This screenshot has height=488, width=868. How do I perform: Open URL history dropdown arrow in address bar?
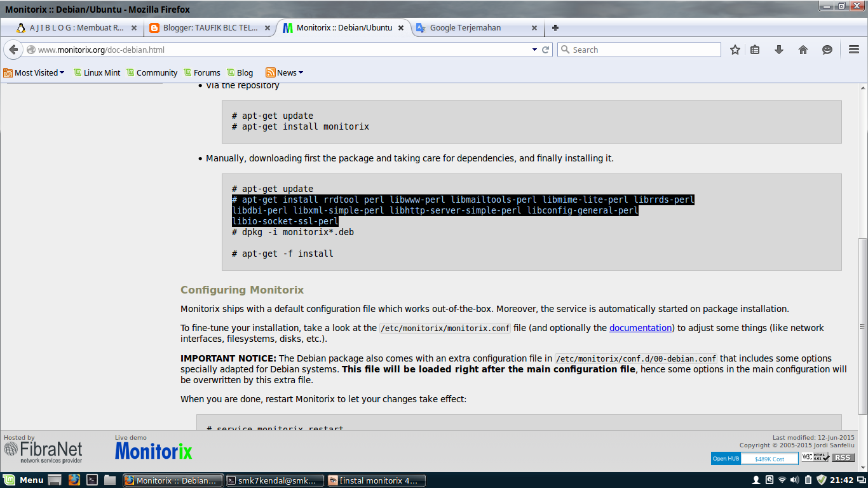tap(534, 50)
